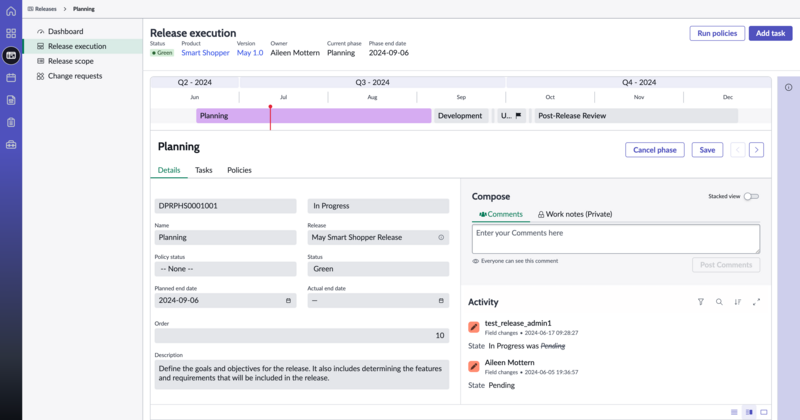Click the Activity sort order icon

pos(738,302)
